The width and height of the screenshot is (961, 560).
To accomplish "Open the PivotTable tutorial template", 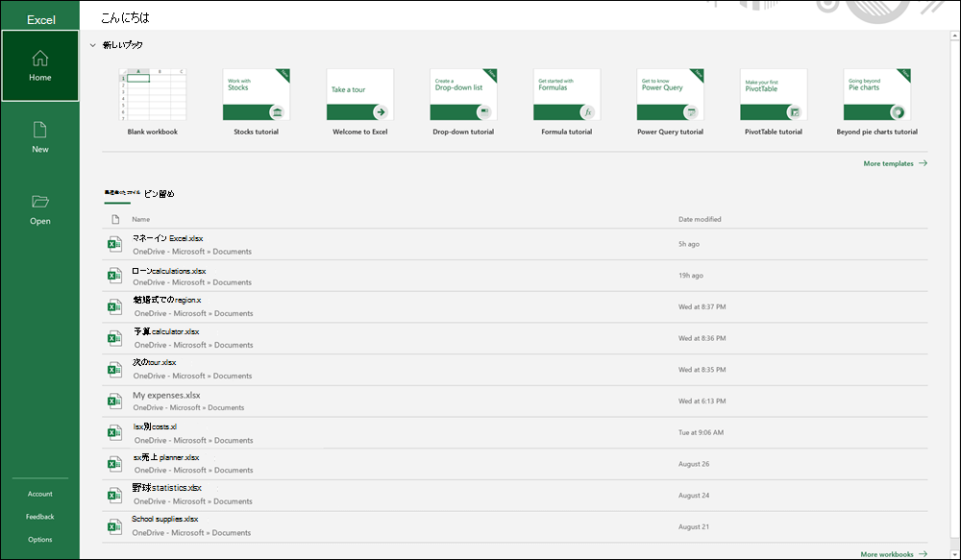I will point(773,95).
